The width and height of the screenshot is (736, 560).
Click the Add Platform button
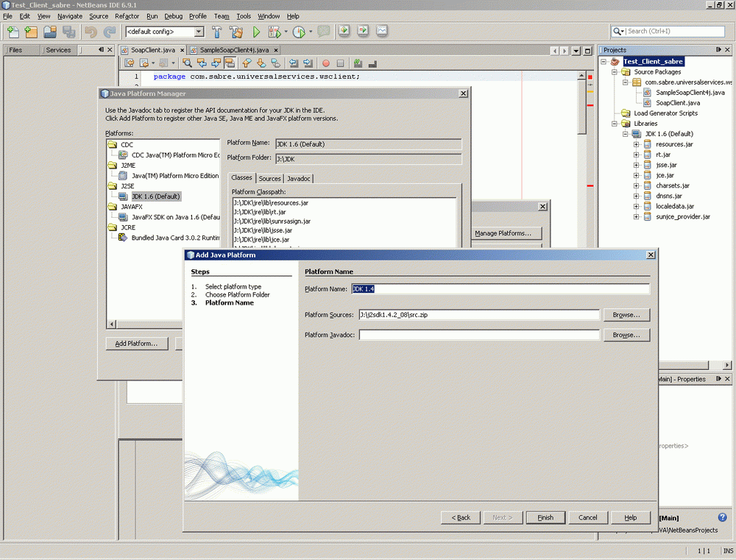pos(136,344)
